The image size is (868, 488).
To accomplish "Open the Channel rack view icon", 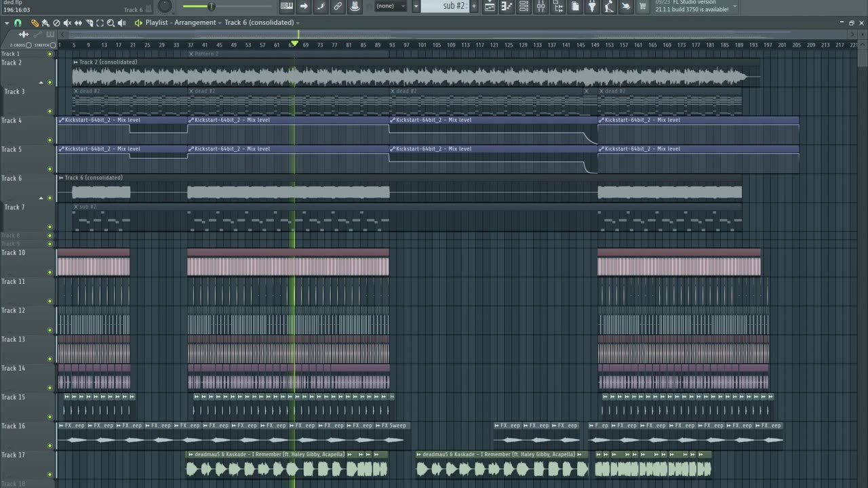I will pyautogui.click(x=524, y=6).
